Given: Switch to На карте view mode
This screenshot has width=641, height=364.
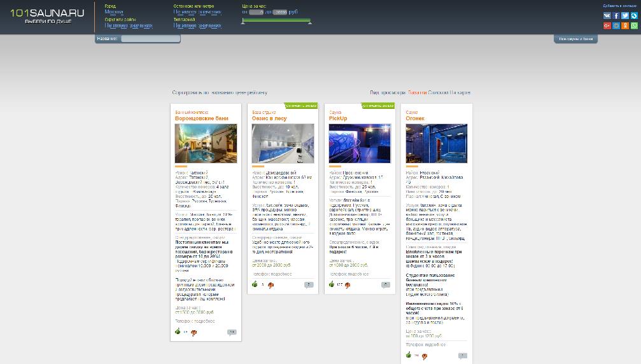Looking at the screenshot, I should pyautogui.click(x=460, y=93).
